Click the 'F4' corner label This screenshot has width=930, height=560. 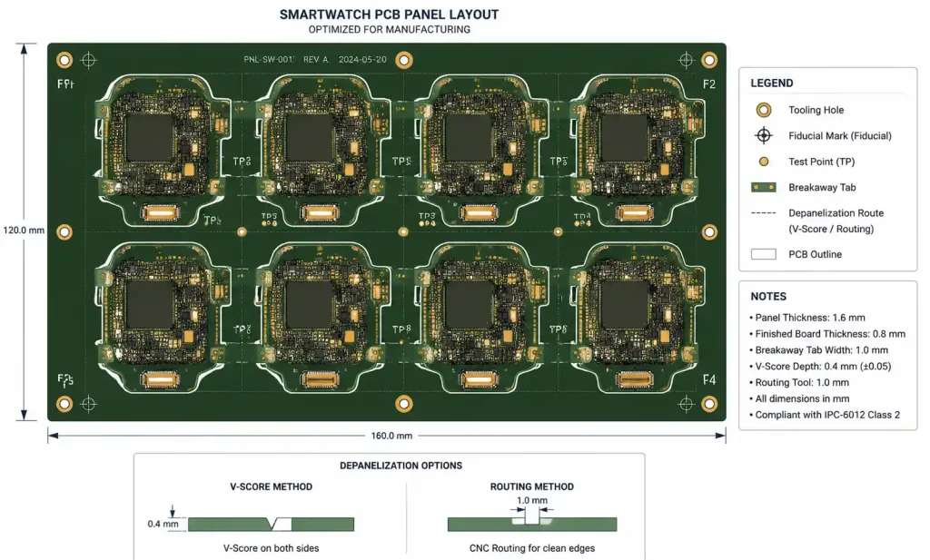pos(708,380)
